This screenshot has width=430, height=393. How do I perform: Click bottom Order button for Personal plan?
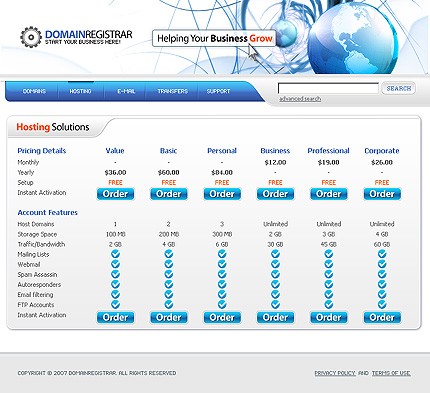(222, 317)
